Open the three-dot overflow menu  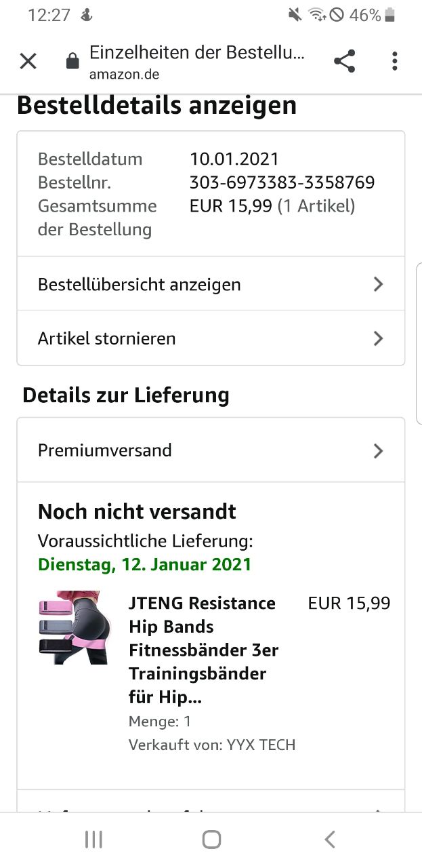coord(394,62)
